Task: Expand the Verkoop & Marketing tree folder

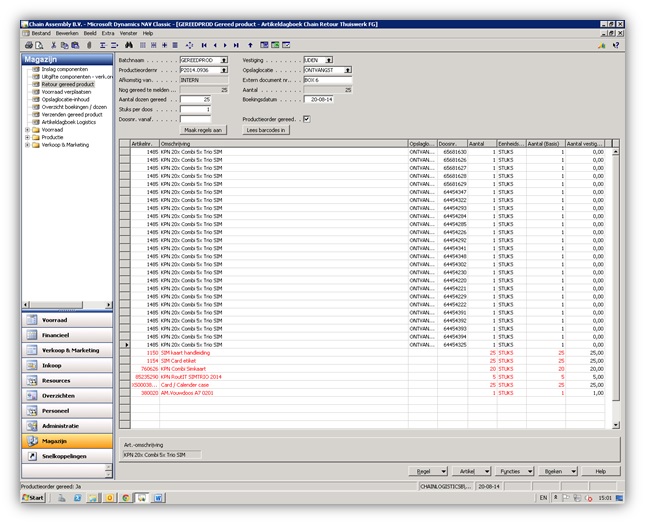Action: (x=27, y=145)
